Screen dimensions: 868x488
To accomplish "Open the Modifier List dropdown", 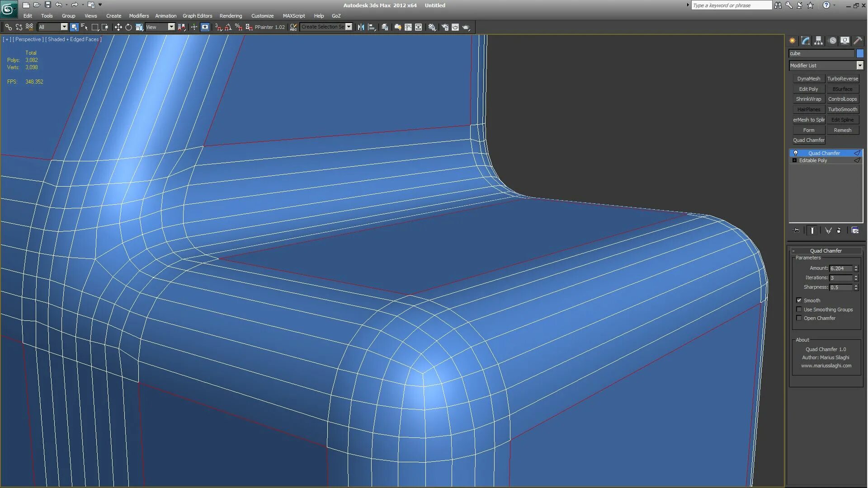I will [860, 66].
